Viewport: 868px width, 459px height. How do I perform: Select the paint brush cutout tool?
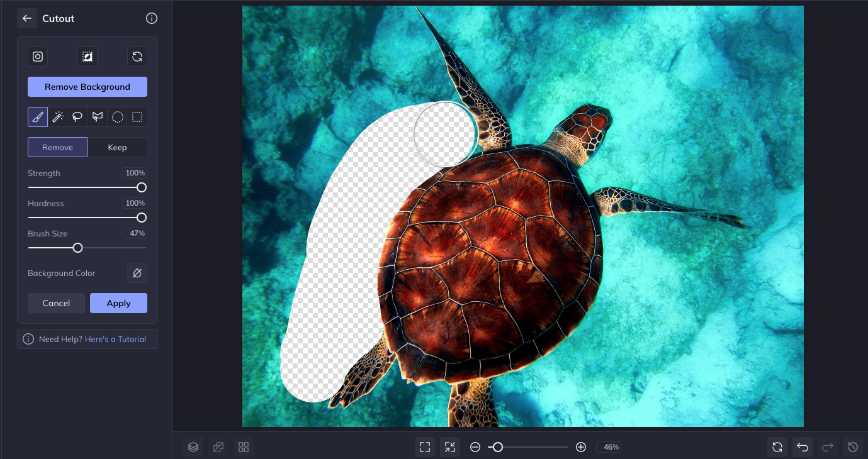click(x=38, y=117)
